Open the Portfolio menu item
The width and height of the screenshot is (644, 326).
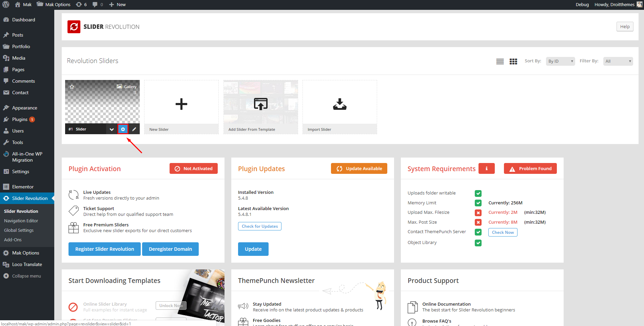tap(27, 46)
